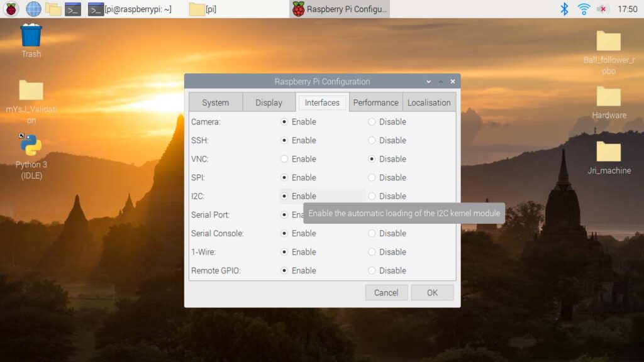Image resolution: width=644 pixels, height=362 pixels.
Task: Enable Remote GPIO
Action: tap(284, 270)
